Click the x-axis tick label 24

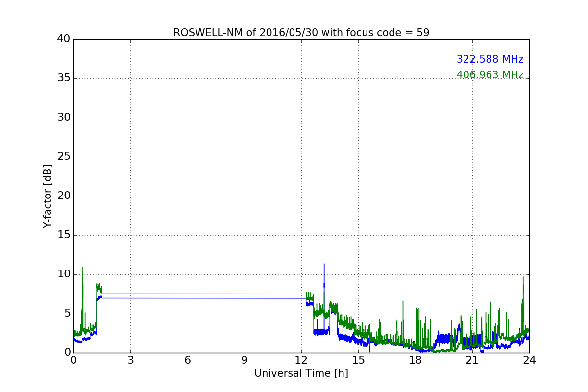pyautogui.click(x=529, y=360)
